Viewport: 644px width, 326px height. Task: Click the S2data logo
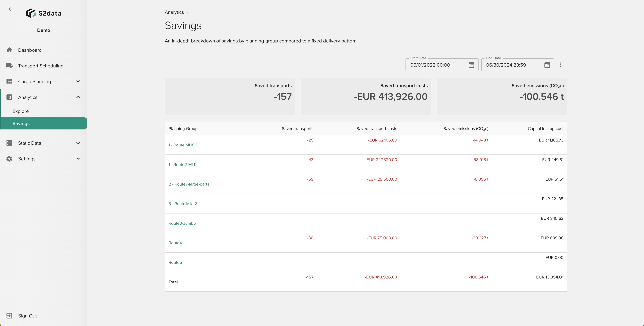point(44,13)
